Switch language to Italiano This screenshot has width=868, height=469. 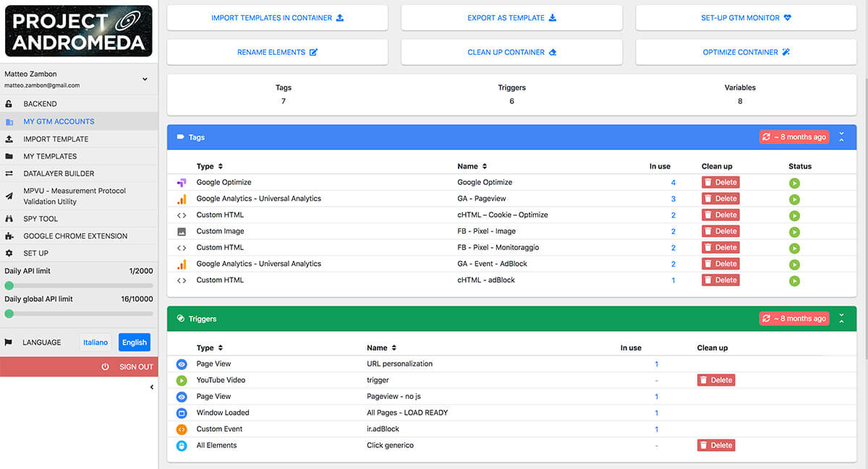(95, 343)
